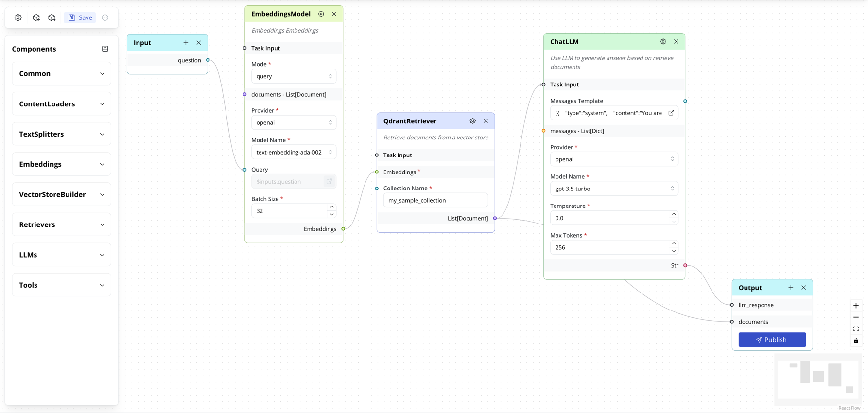The image size is (868, 413).
Task: Click the Query input handle on EmbeddingsModel
Action: pyautogui.click(x=244, y=170)
